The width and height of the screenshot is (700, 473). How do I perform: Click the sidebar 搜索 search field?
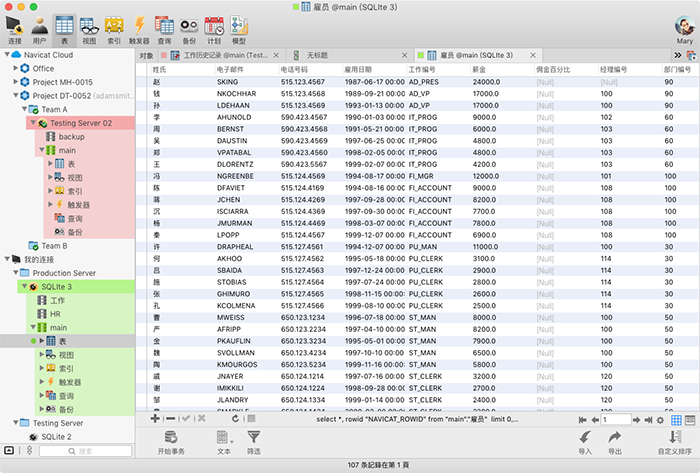click(86, 451)
